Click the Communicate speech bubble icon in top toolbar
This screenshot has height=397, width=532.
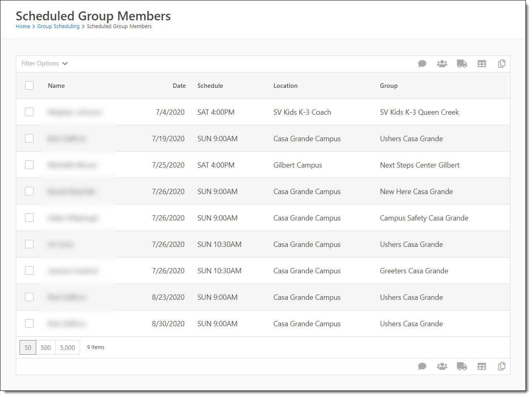(x=422, y=64)
